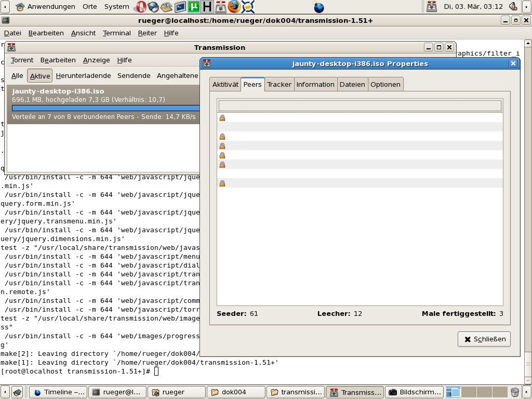Viewport: 532px width, 399px height.
Task: Click the notes/pencil launcher in top panel
Action: point(166,6)
